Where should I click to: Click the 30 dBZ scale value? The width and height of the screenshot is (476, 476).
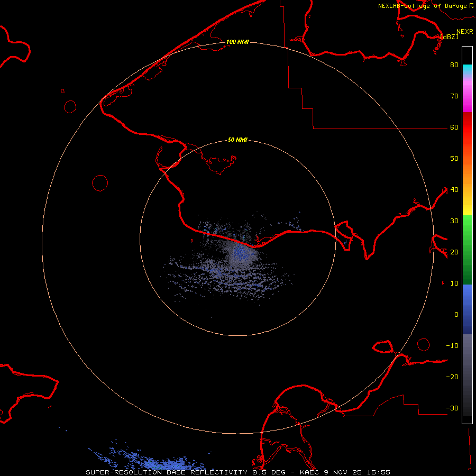click(x=454, y=221)
